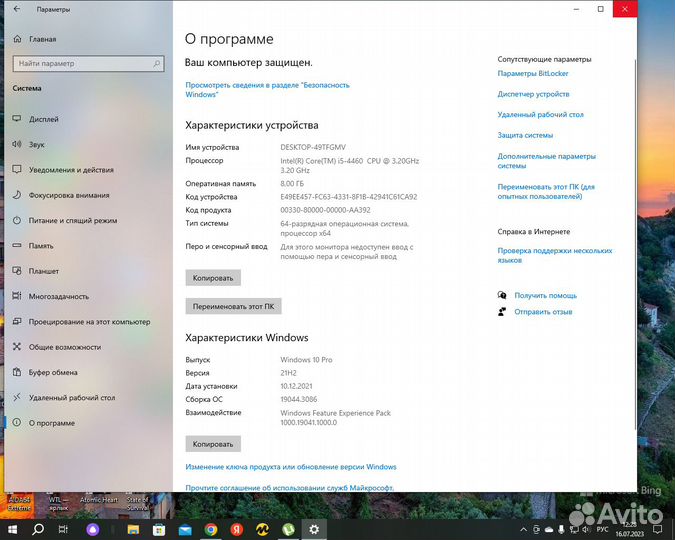
Task: Open Дополнительные параметры системы link
Action: (x=547, y=161)
